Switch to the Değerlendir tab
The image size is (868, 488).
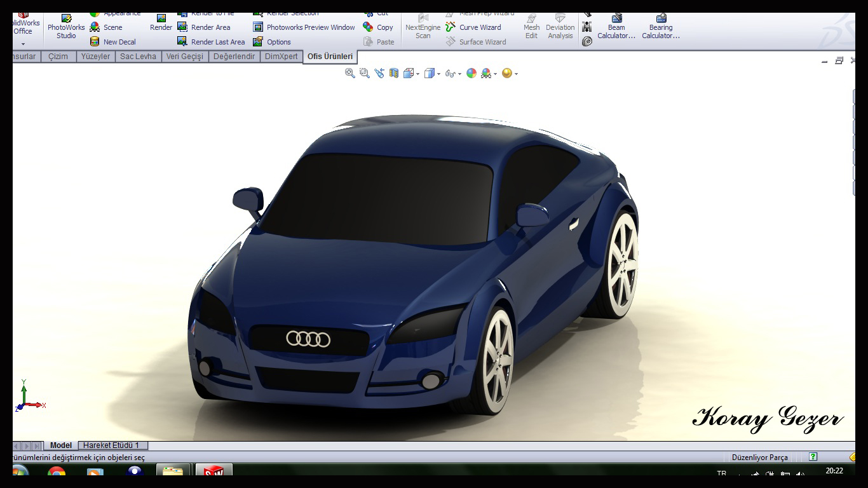(x=234, y=57)
